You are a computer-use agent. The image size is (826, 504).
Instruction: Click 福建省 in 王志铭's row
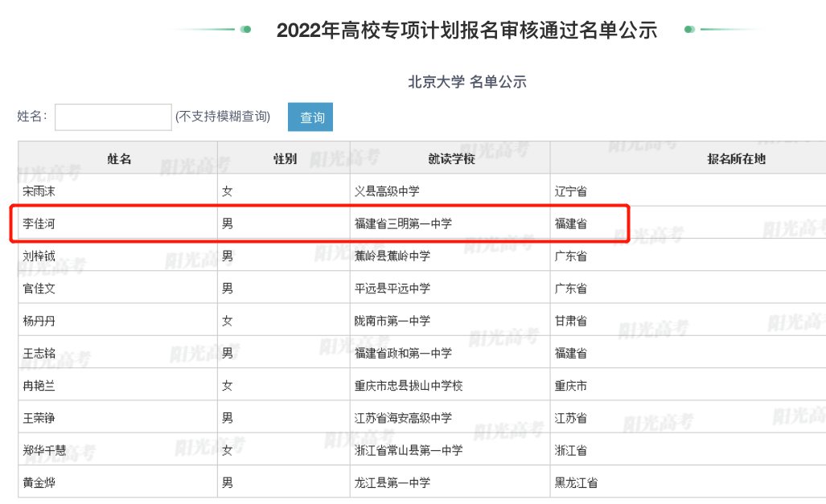coord(570,354)
